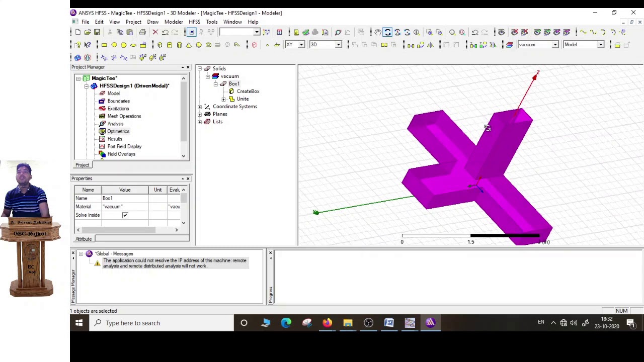Screen dimensions: 644x362
Task: Open the File menu
Action: coord(86,22)
